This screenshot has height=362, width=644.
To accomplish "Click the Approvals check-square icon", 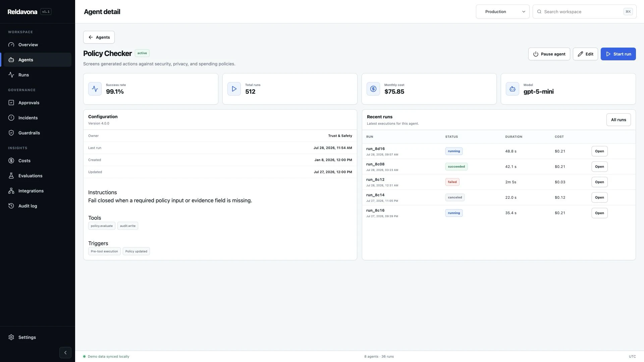I will pyautogui.click(x=11, y=103).
